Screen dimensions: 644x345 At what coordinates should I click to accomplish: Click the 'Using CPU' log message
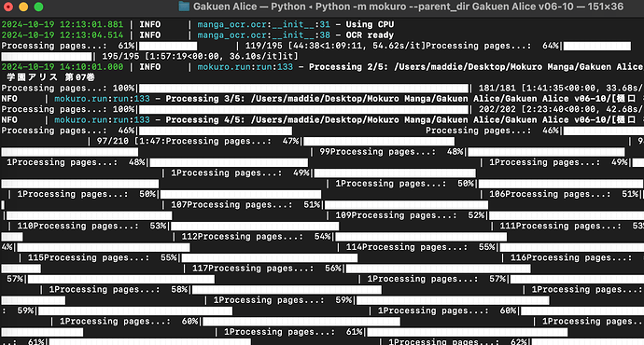[x=370, y=24]
